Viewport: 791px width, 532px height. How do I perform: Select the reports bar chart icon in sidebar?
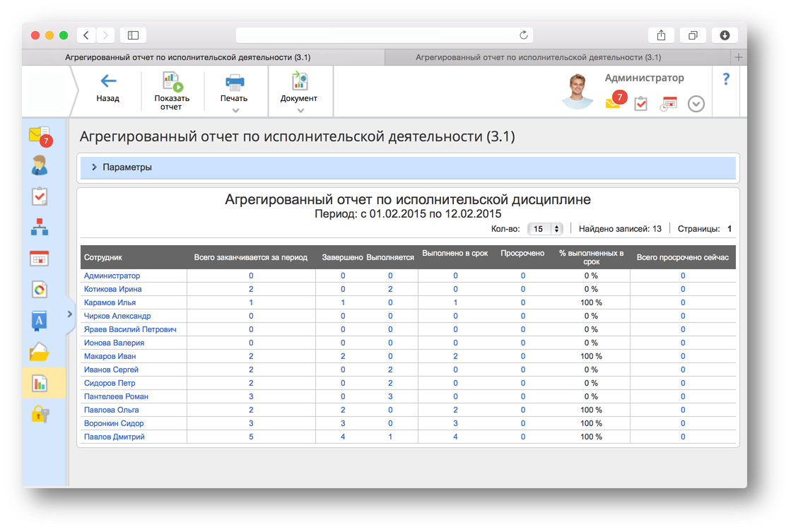[40, 383]
